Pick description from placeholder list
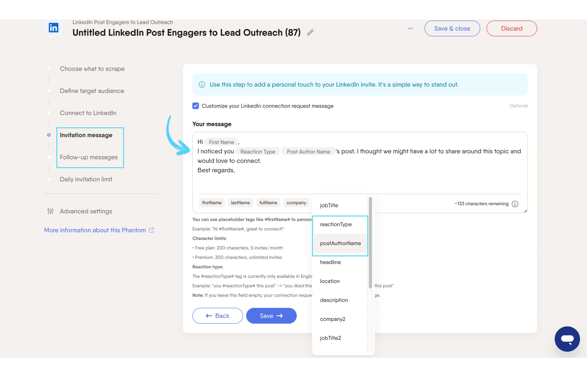The image size is (588, 382). click(340, 300)
